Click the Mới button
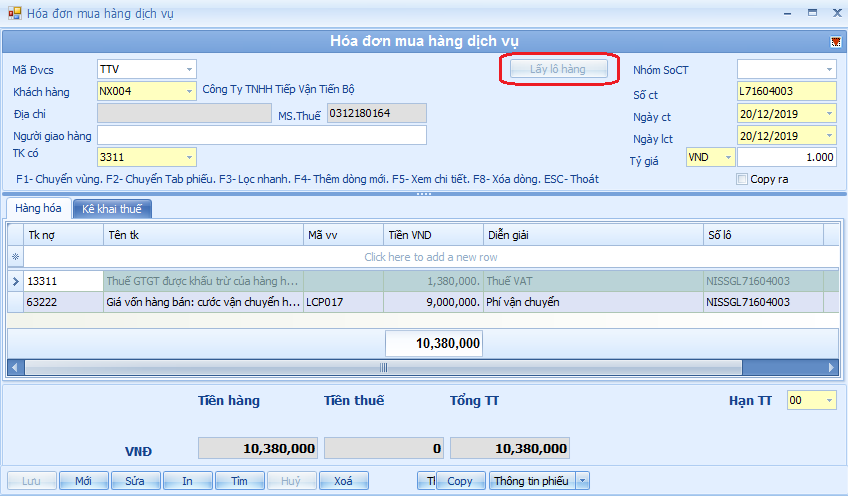The width and height of the screenshot is (848, 496). click(83, 480)
